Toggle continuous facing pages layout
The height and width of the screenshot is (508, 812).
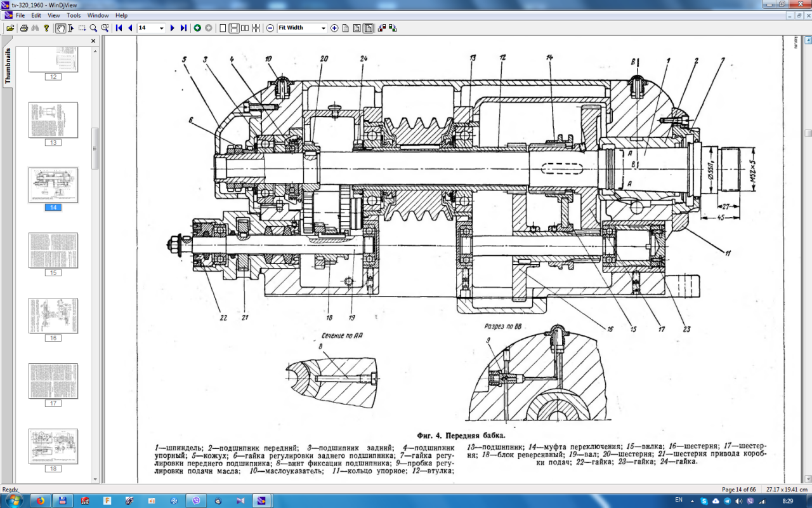tap(256, 28)
